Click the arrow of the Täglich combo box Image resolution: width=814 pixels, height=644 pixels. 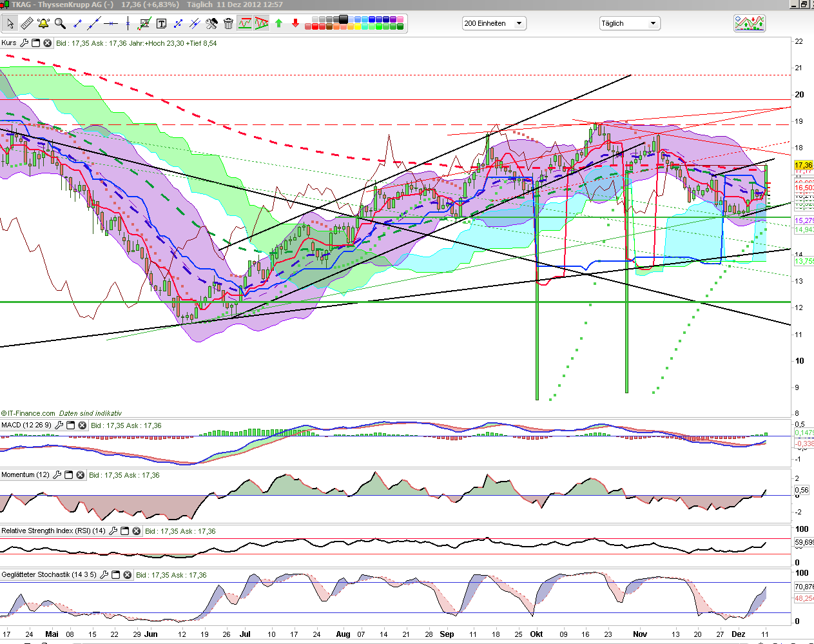tap(653, 23)
